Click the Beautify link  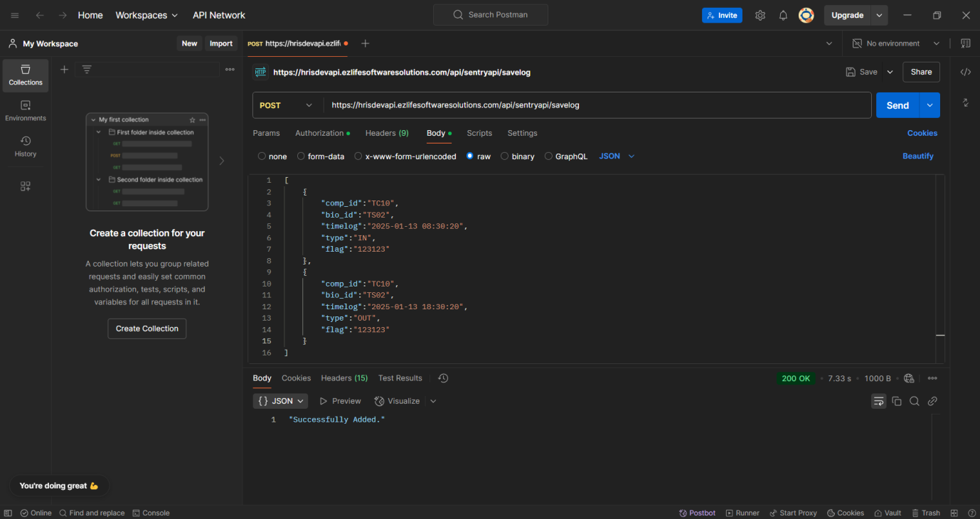click(x=918, y=156)
